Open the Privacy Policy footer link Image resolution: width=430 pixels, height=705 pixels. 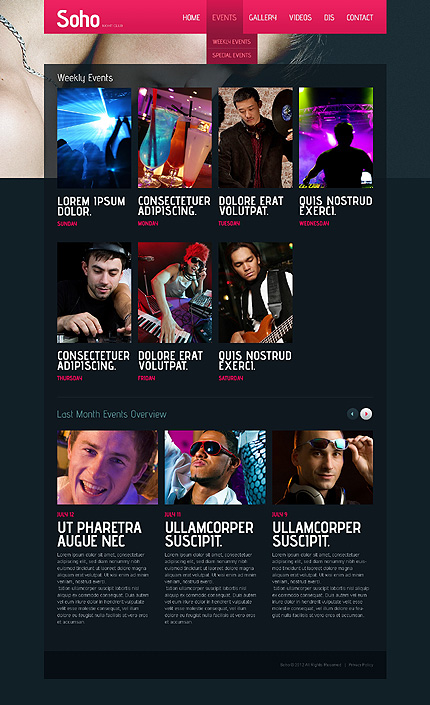point(361,665)
